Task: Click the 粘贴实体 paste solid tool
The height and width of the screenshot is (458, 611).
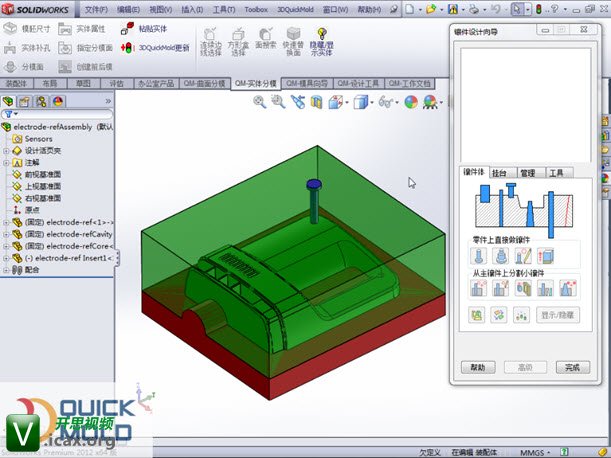Action: click(143, 28)
